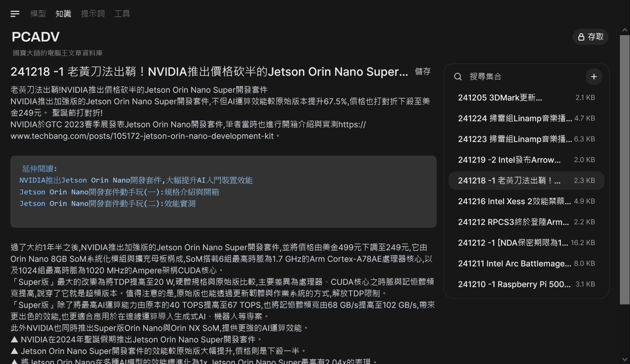
Task: Click the scrollbar up arrow
Action: tap(625, 30)
